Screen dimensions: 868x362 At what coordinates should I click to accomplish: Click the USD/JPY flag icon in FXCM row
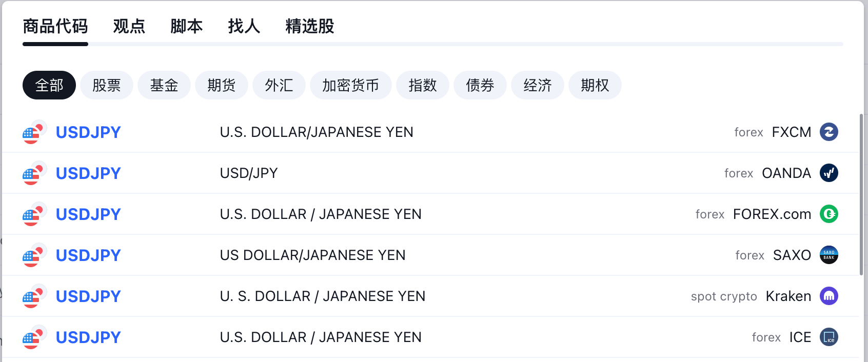coord(35,132)
